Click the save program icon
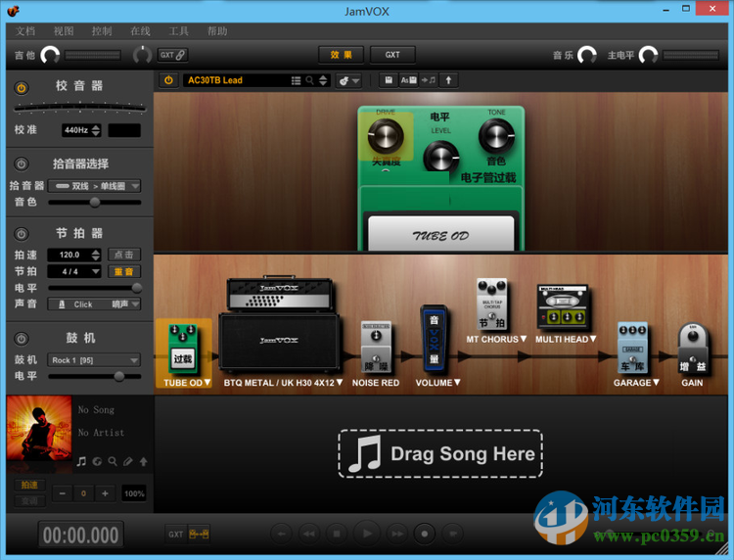Viewport: 734px width, 560px height. [389, 80]
